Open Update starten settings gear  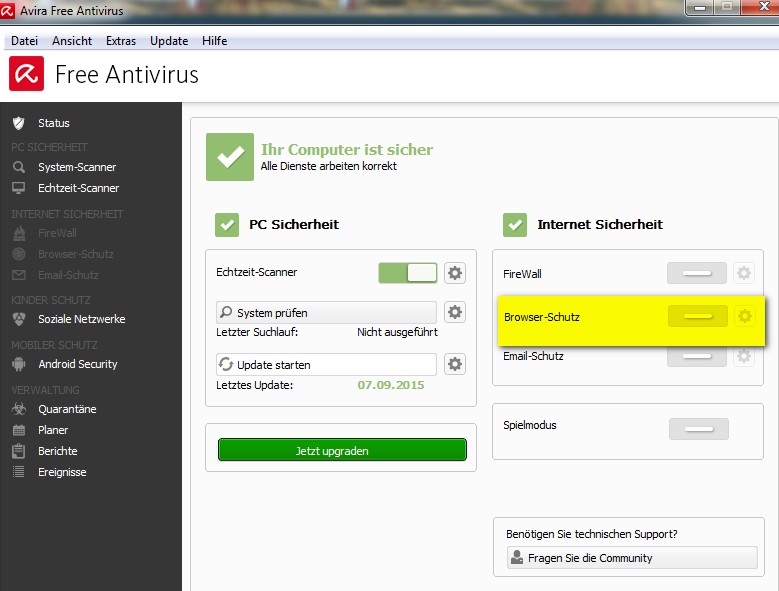[455, 364]
